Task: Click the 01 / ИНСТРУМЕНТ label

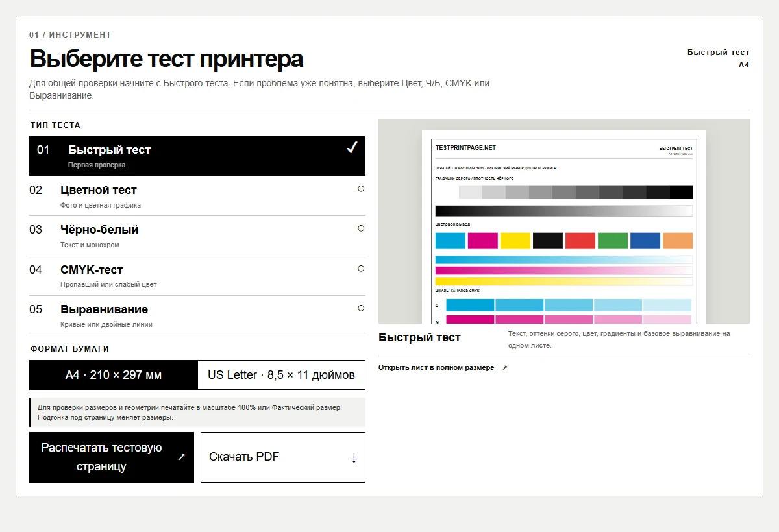Action: pyautogui.click(x=70, y=35)
